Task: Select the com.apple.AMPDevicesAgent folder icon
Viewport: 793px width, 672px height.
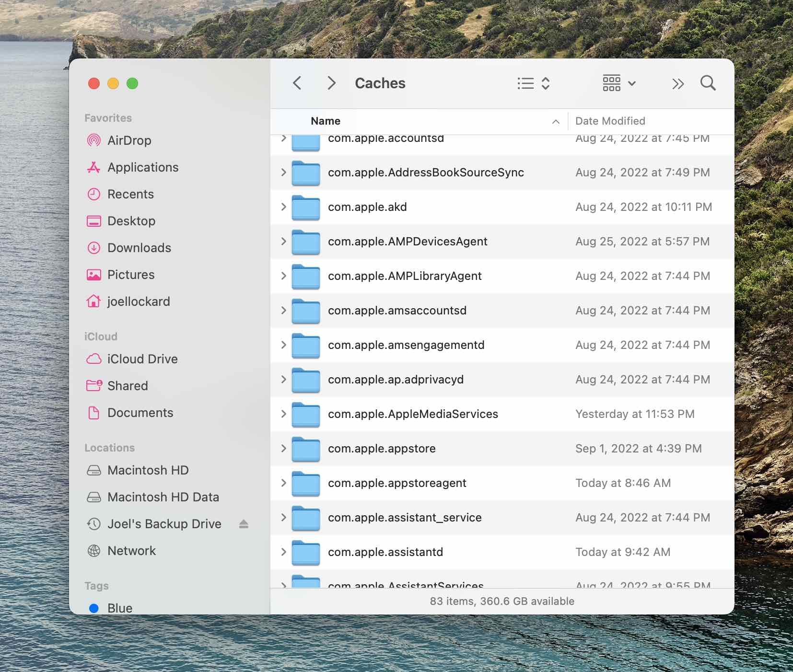Action: pyautogui.click(x=306, y=242)
